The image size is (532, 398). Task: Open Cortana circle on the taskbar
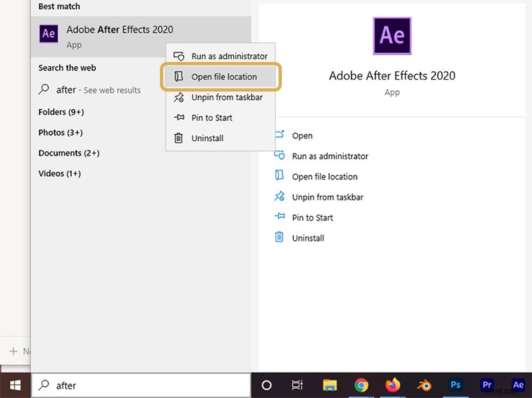266,385
